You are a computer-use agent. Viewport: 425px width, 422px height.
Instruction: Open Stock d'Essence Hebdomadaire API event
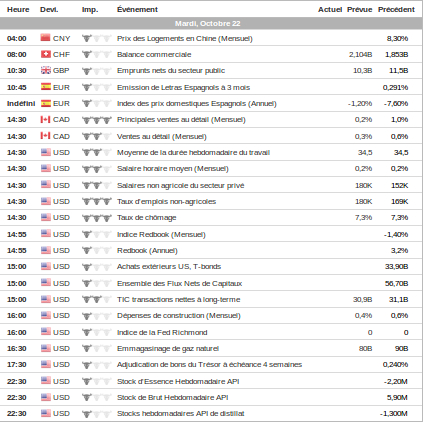point(178,381)
